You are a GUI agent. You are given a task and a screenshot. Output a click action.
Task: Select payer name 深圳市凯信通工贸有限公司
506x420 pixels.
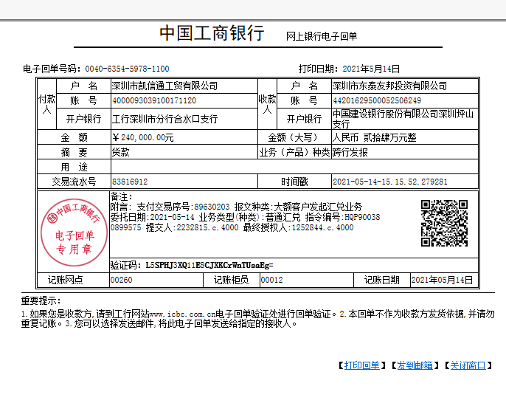164,86
